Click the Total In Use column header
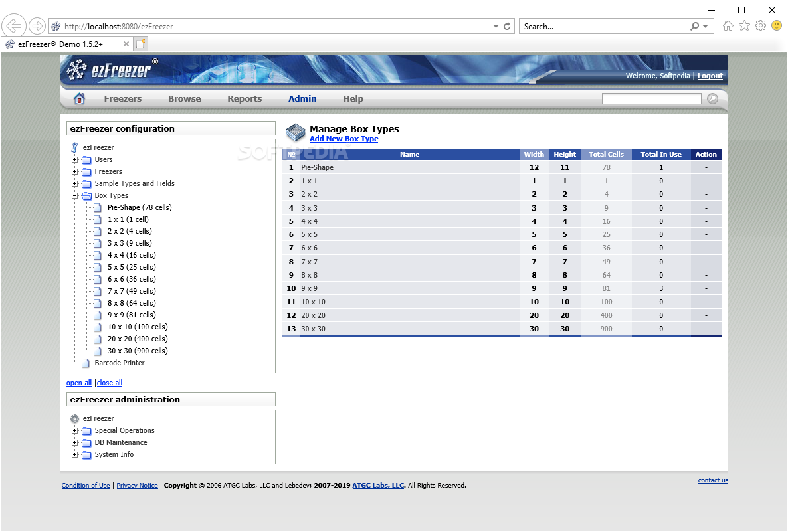 click(661, 155)
